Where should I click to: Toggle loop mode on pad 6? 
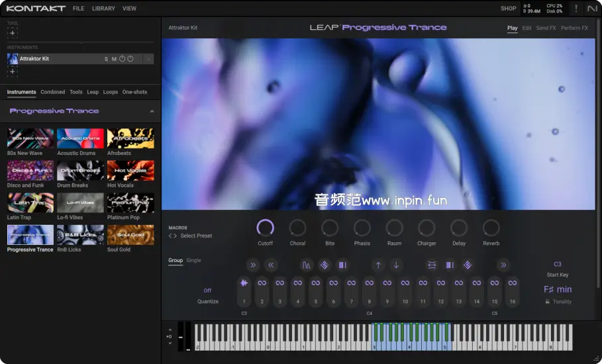(x=334, y=283)
